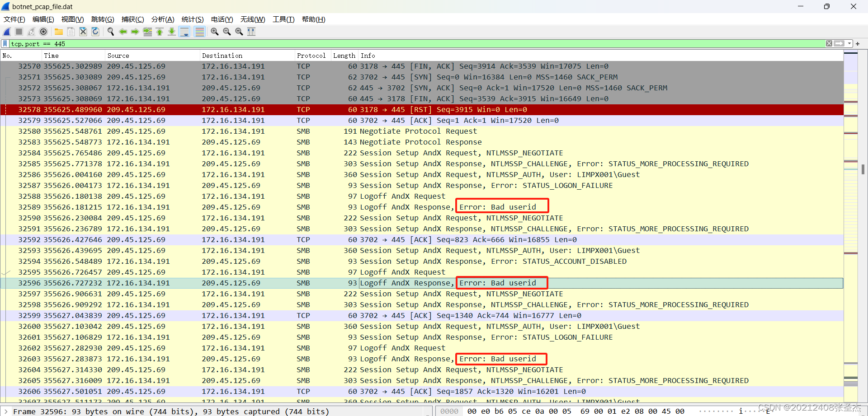Close this capture file
Viewport: 868px width, 416px height.
83,32
